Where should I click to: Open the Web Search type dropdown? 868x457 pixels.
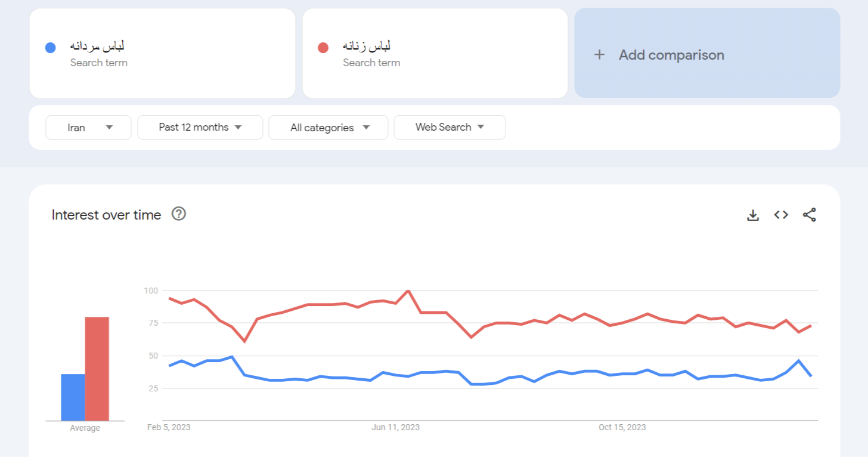click(x=450, y=127)
